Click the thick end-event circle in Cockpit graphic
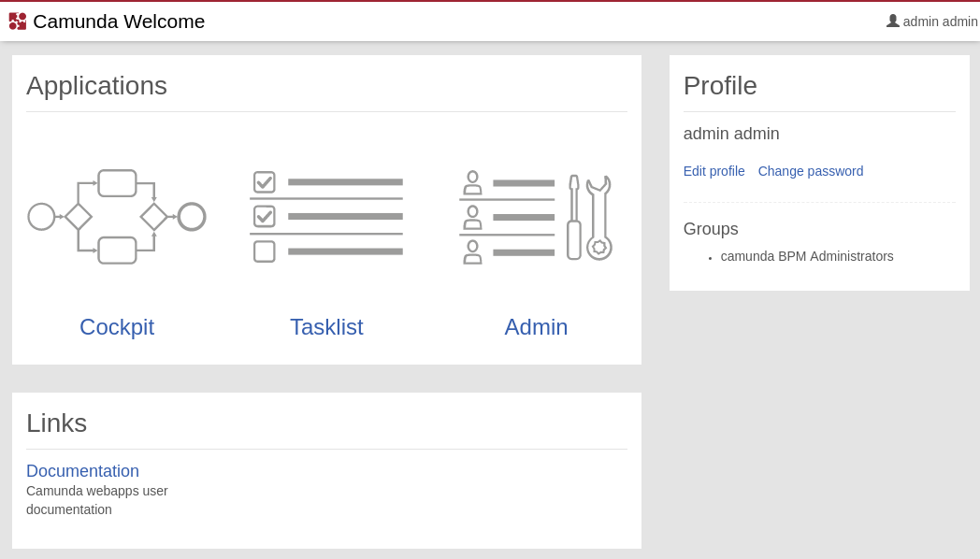The image size is (980, 559). pos(192,217)
